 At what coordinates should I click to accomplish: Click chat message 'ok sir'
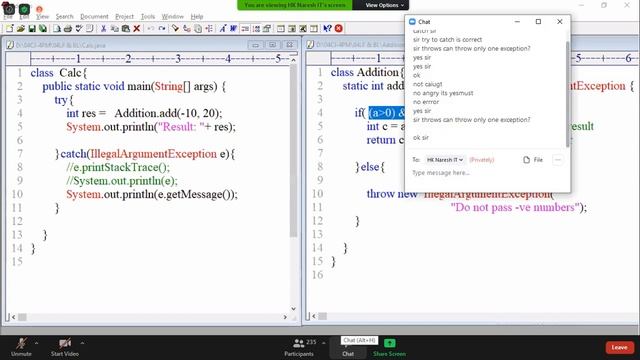click(x=421, y=138)
